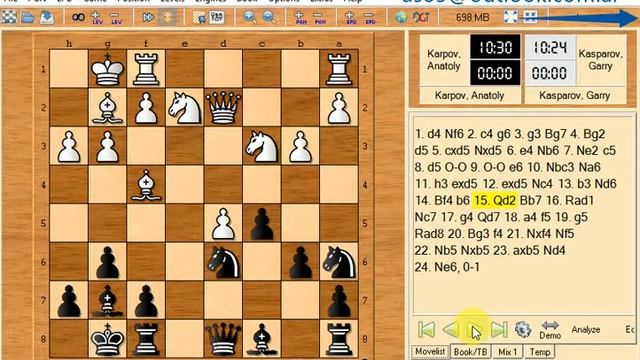This screenshot has width=640, height=360.
Task: Jump to first move of the game
Action: tap(427, 330)
